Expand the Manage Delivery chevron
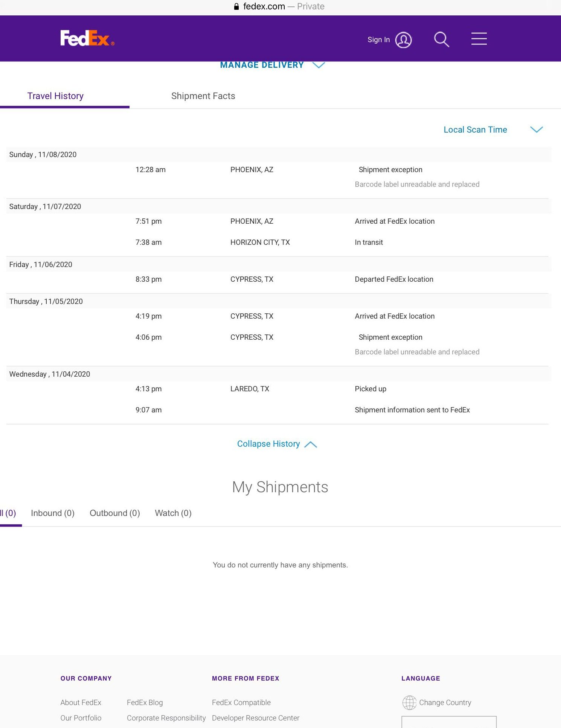561x728 pixels. [319, 65]
